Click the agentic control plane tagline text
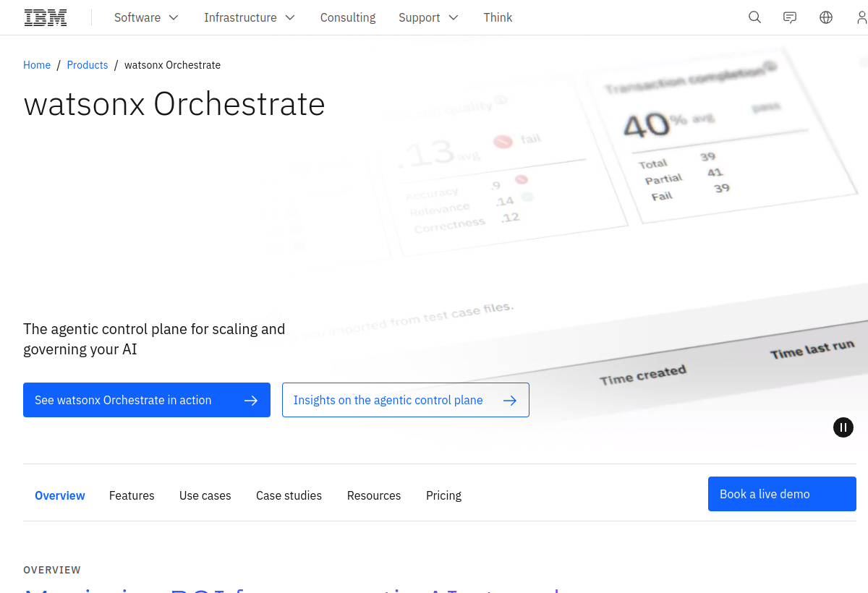This screenshot has width=868, height=593. click(154, 339)
